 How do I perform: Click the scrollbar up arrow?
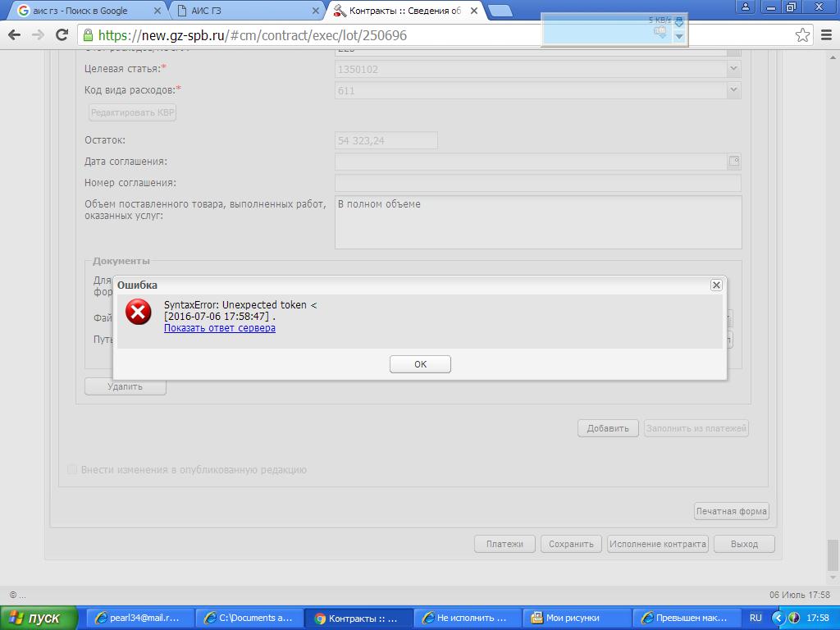(833, 57)
